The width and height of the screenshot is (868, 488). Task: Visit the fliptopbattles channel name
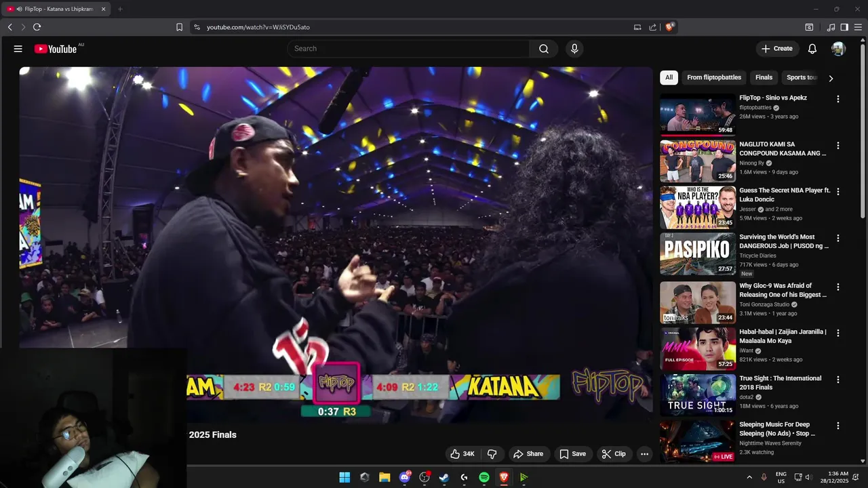click(x=755, y=108)
